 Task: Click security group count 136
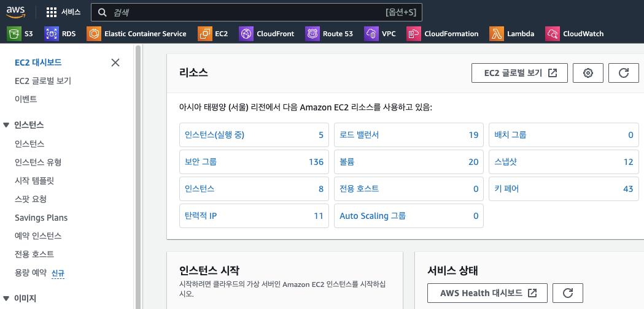click(x=316, y=162)
